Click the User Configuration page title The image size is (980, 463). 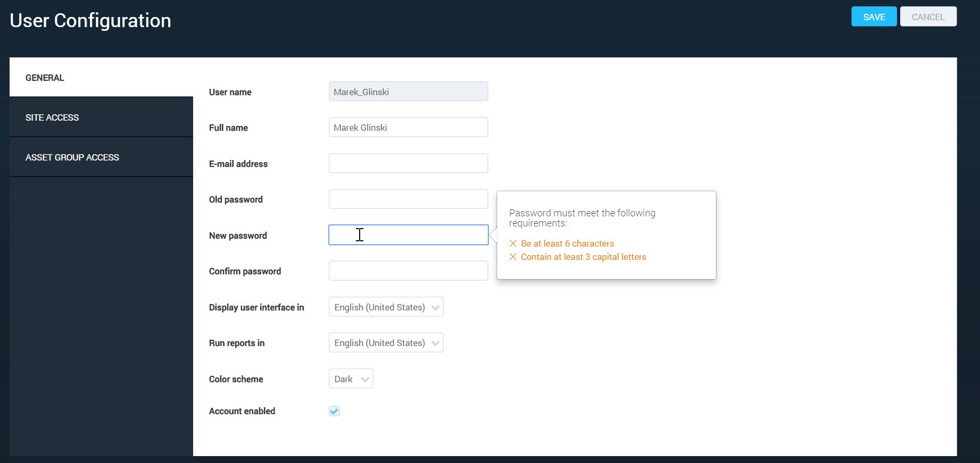[90, 21]
